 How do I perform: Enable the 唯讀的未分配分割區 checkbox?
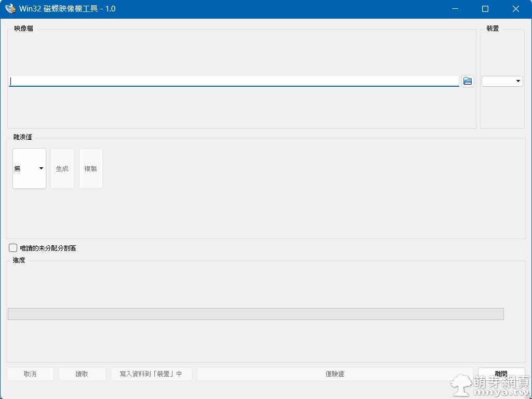pyautogui.click(x=13, y=248)
